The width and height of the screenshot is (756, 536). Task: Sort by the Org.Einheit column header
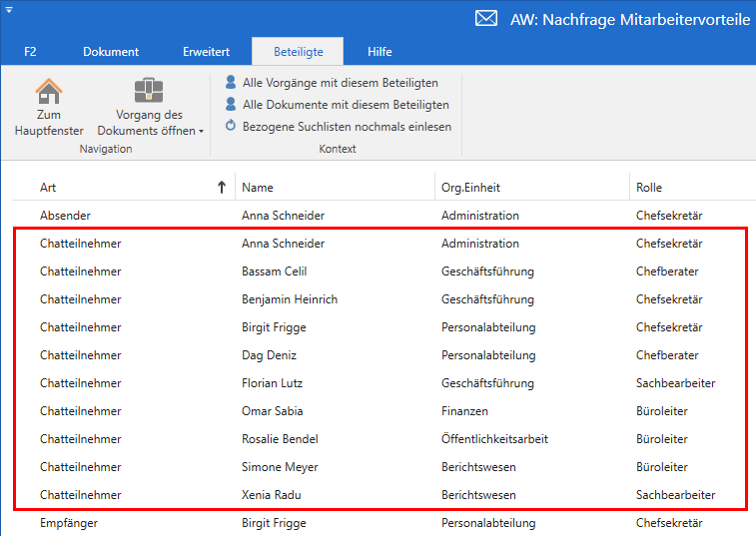point(470,188)
